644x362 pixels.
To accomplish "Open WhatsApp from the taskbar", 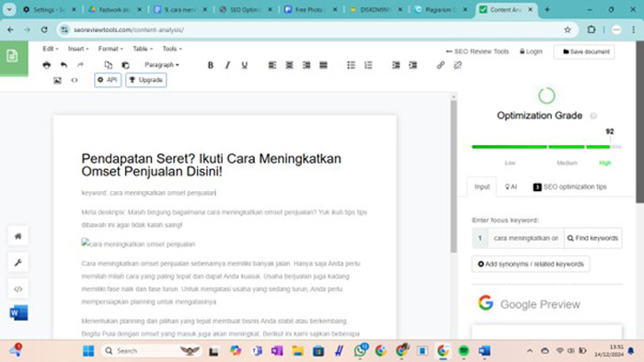I will (x=361, y=351).
